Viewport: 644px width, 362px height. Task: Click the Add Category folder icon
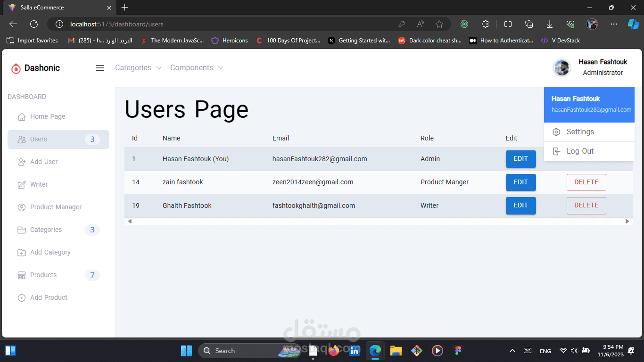coord(22,253)
